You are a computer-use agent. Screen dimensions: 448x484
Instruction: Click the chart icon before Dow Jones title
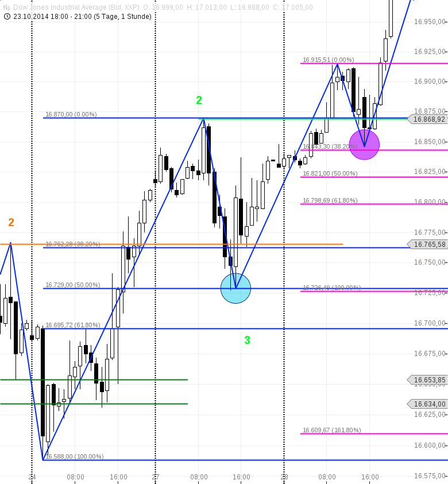7,7
